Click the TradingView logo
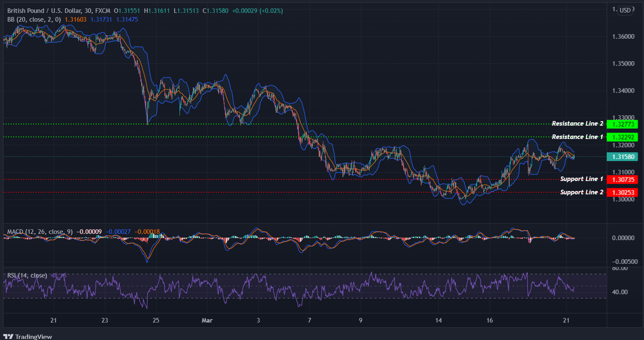This screenshot has height=340, width=644. (27, 336)
